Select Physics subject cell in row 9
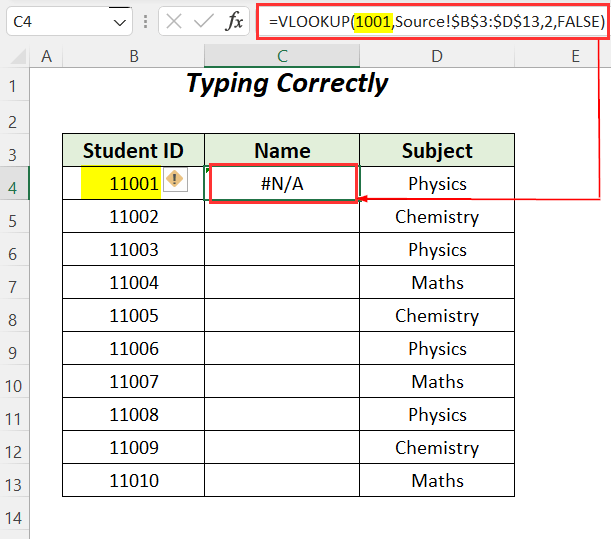The width and height of the screenshot is (611, 539). [437, 348]
